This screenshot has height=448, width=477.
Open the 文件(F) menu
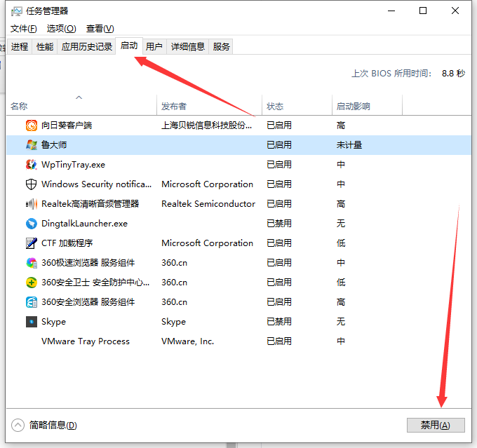[x=23, y=29]
